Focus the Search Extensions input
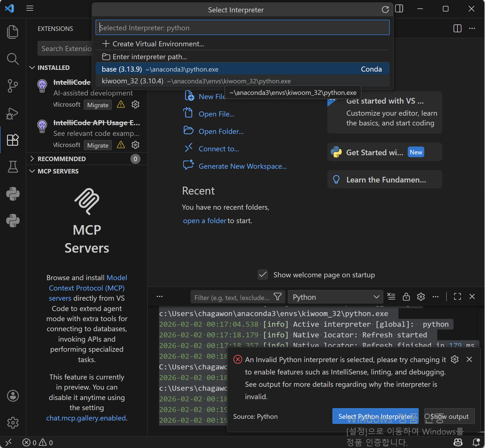 click(x=65, y=49)
